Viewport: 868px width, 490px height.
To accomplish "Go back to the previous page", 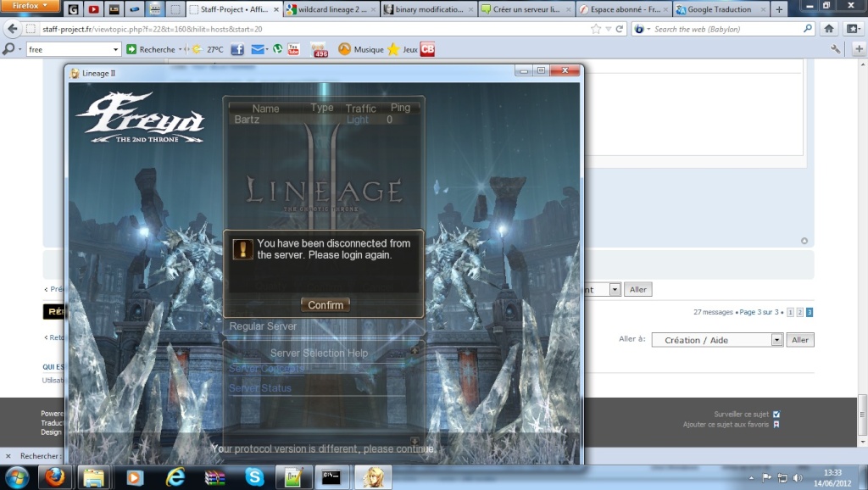I will click(x=13, y=29).
